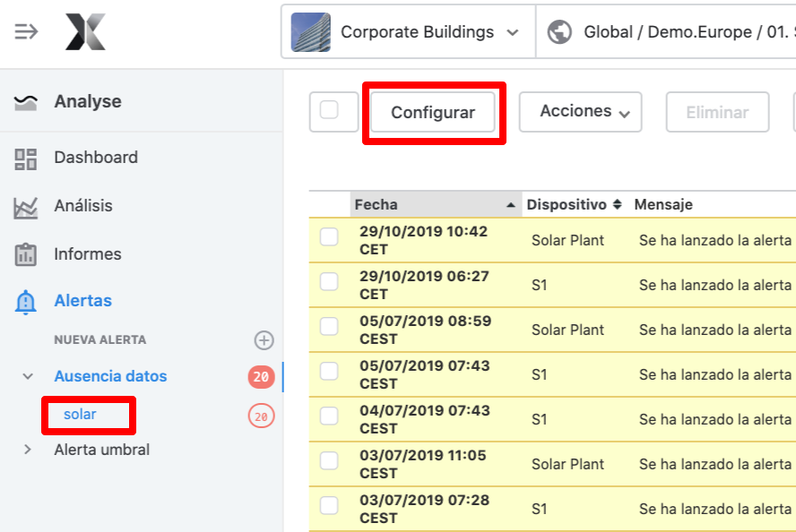Sort by Fecha column arrow
Viewport: 796px width, 532px height.
coord(511,205)
